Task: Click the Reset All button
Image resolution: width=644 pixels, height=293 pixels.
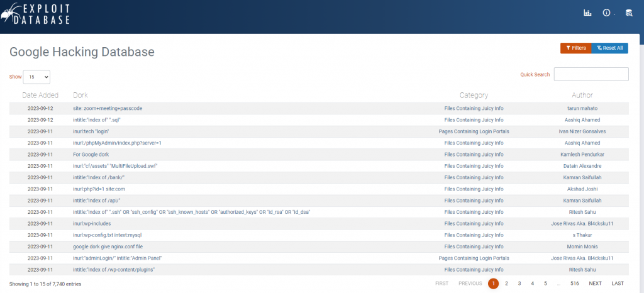Action: pyautogui.click(x=609, y=48)
